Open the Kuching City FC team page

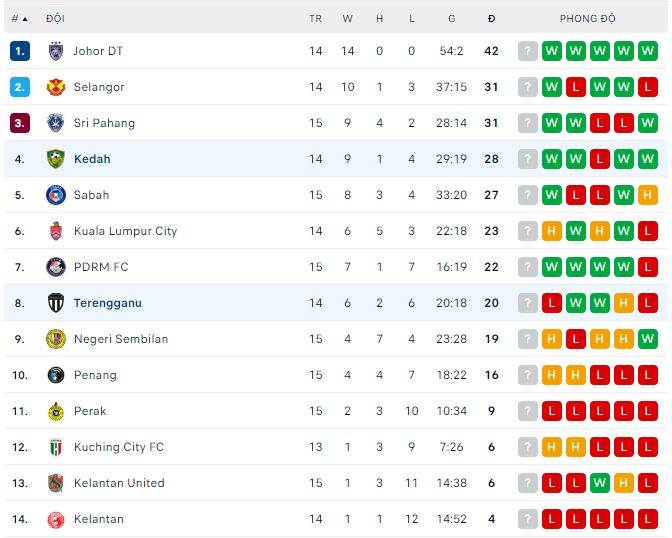tap(118, 447)
